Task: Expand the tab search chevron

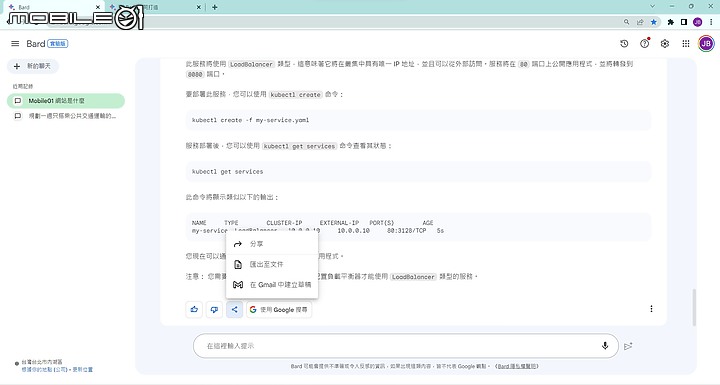Action: [x=652, y=6]
